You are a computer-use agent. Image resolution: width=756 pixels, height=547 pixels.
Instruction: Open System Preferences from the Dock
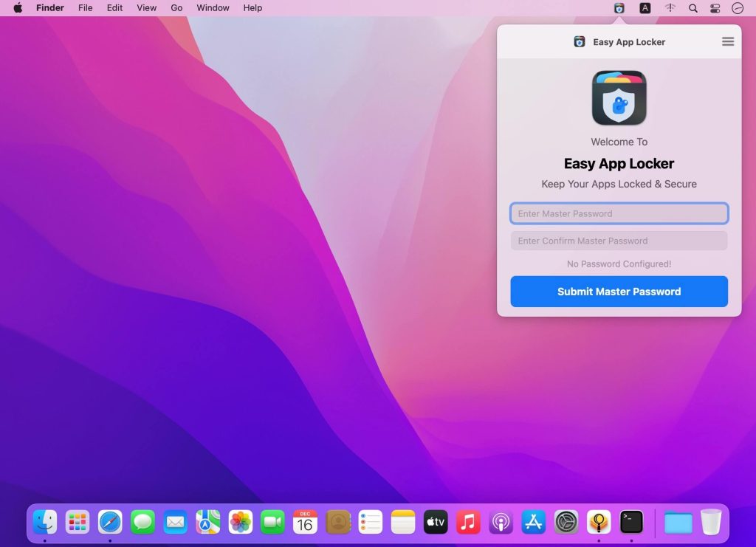click(565, 522)
